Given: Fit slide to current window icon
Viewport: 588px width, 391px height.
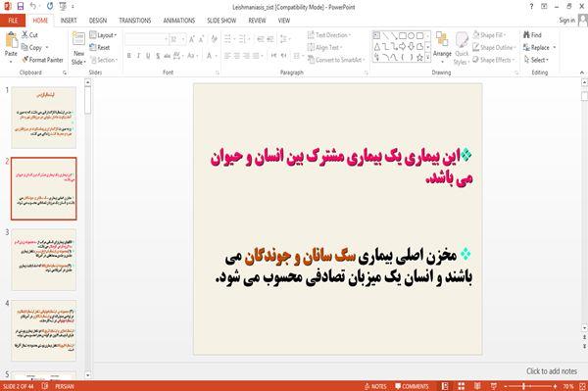Looking at the screenshot, I should [583, 386].
